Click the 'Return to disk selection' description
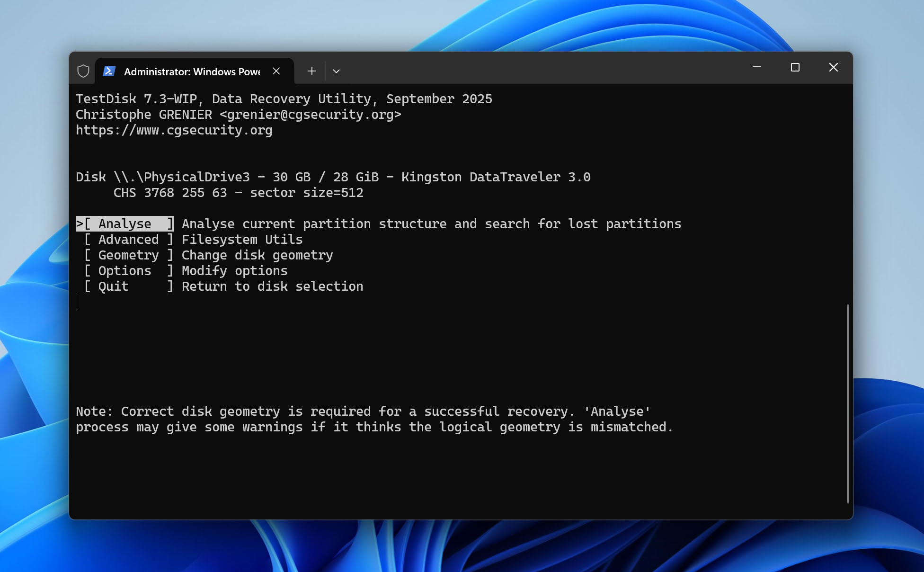 (273, 286)
